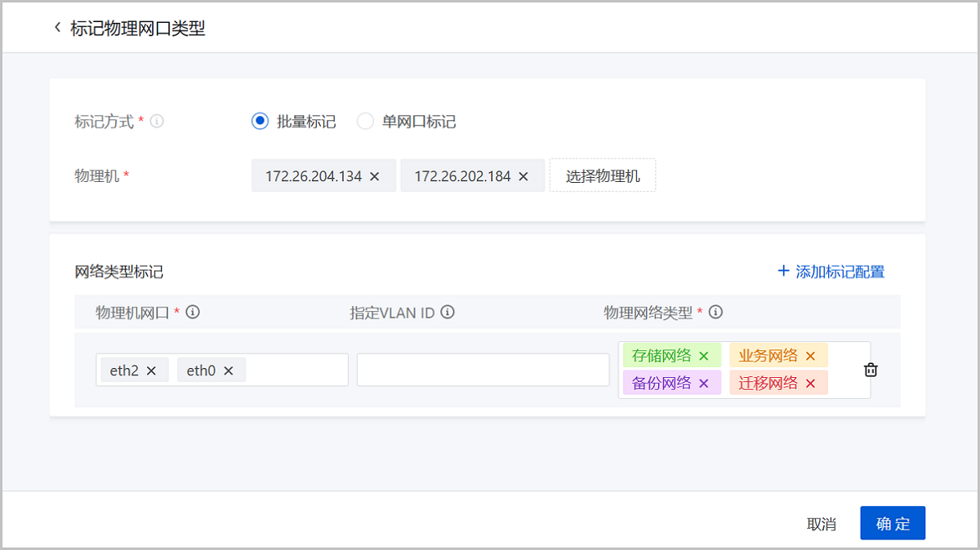Viewport: 980px width, 550px height.
Task: Remove the eth0 interface tag
Action: tap(229, 370)
